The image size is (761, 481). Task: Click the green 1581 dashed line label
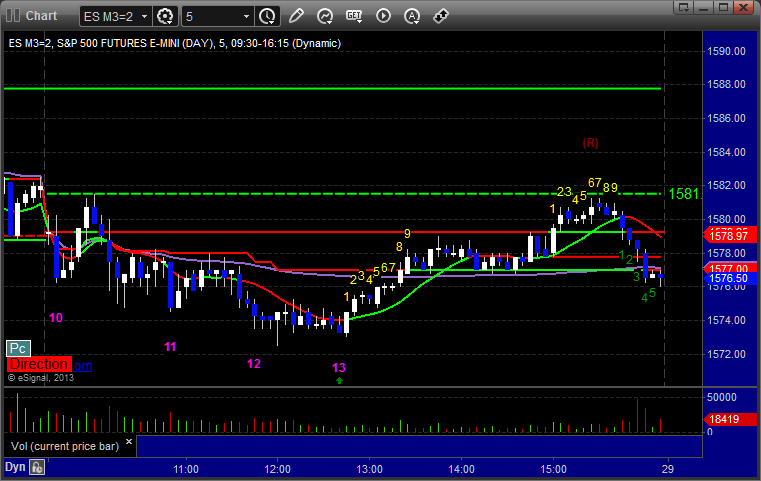(x=683, y=194)
